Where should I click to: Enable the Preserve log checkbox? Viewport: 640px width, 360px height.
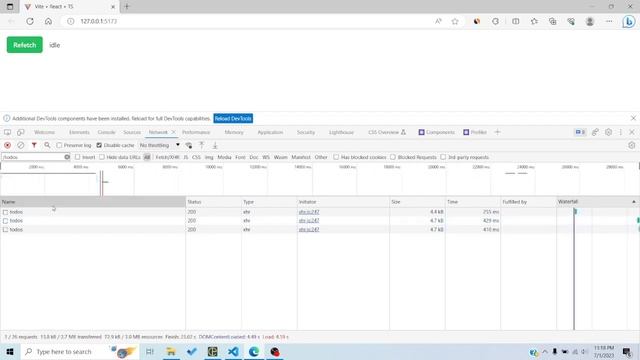(x=59, y=145)
